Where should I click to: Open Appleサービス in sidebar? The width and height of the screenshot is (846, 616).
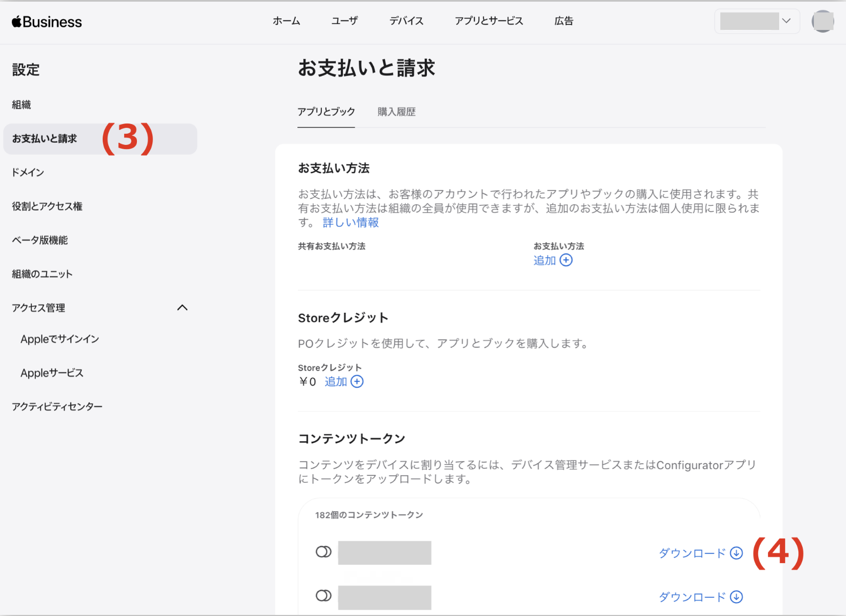(52, 373)
